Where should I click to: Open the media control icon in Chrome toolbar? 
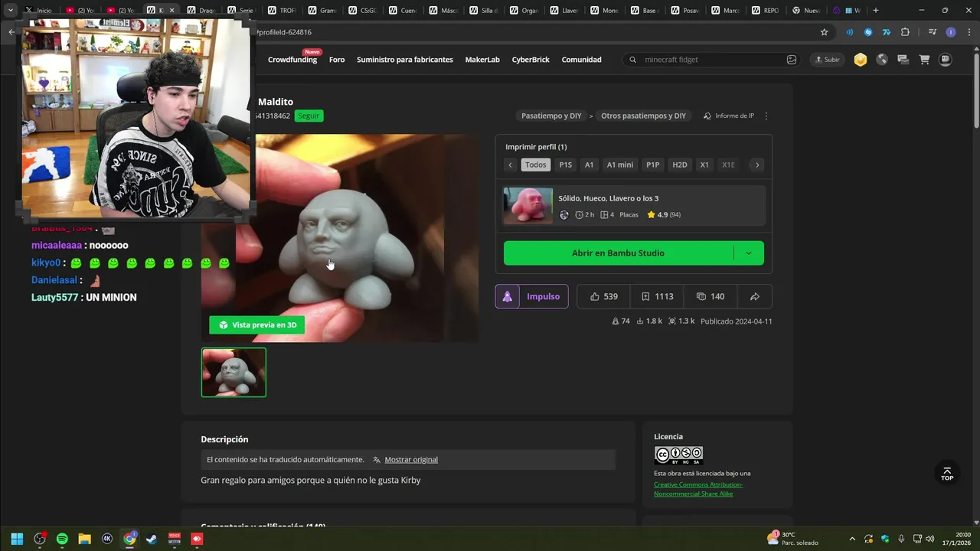click(x=932, y=32)
